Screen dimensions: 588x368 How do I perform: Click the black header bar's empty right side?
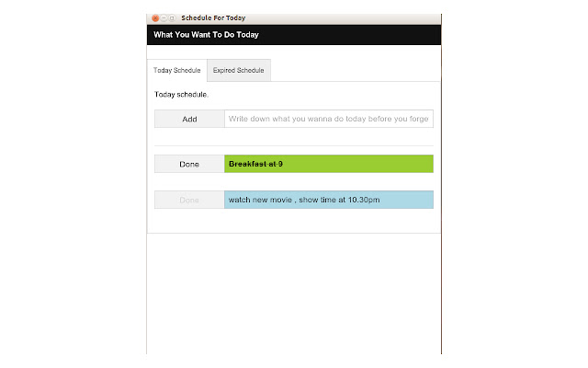349,35
